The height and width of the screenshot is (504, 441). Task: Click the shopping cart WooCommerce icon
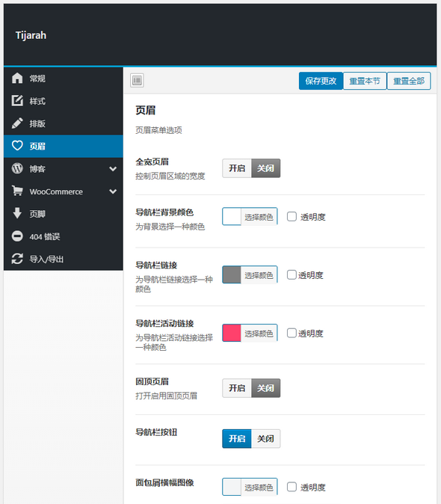click(x=17, y=191)
